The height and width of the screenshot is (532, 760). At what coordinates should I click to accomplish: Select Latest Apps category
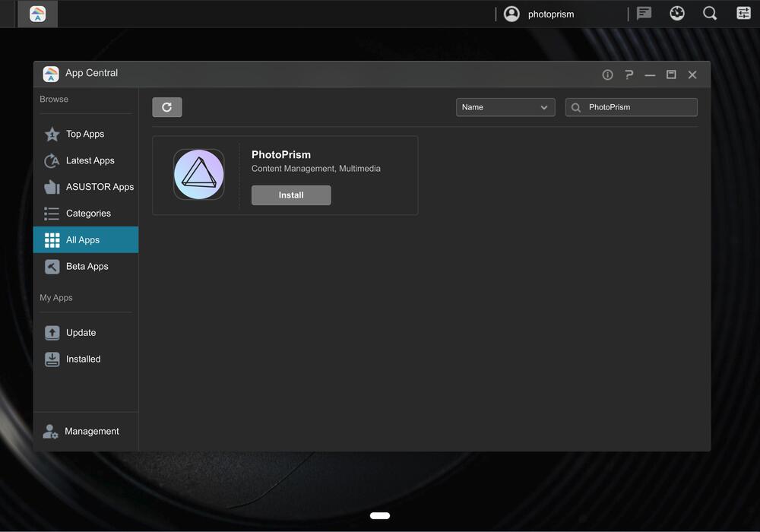click(89, 160)
